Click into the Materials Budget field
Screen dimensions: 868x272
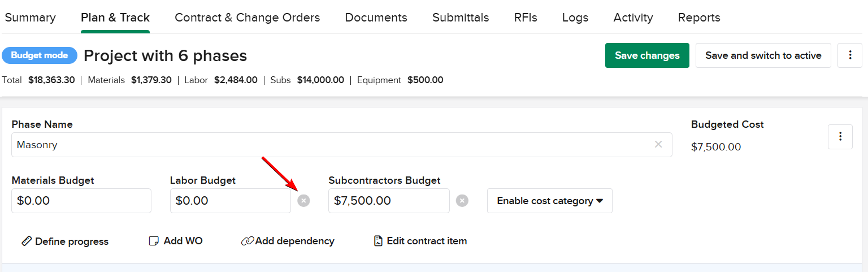point(81,201)
